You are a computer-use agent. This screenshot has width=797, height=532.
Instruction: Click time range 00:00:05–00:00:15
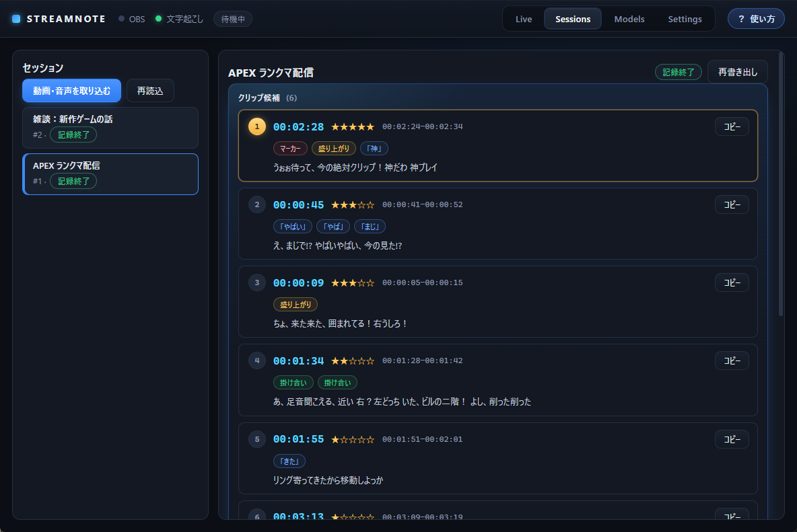point(422,282)
